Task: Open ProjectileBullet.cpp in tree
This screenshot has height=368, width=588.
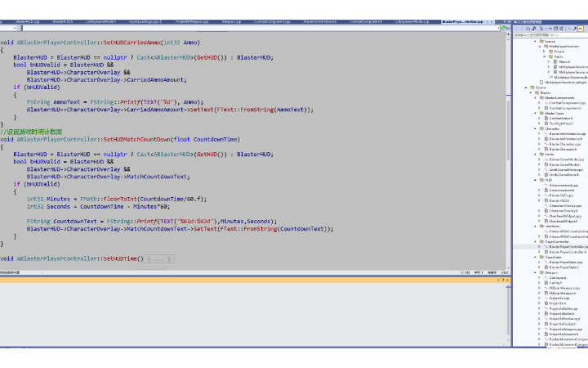Action: 563,308
